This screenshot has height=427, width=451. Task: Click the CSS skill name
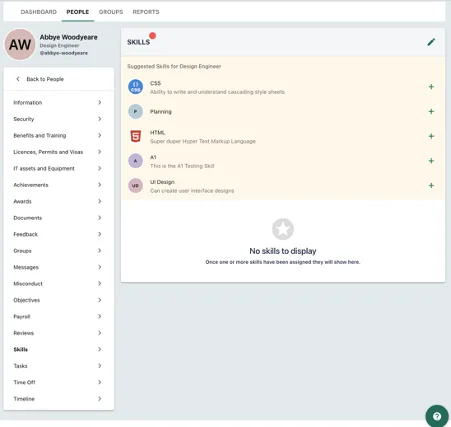click(155, 83)
